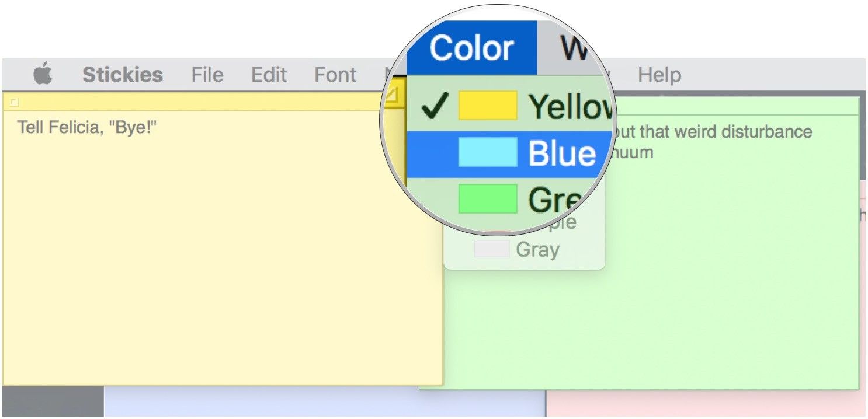868x419 pixels.
Task: Click the yellow color swatch icon
Action: [487, 106]
